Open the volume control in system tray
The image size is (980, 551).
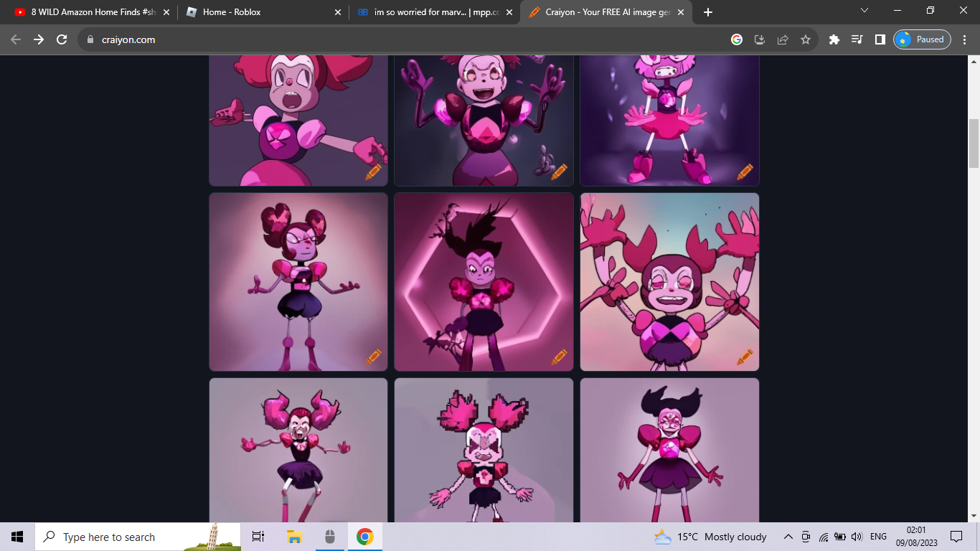coord(857,537)
